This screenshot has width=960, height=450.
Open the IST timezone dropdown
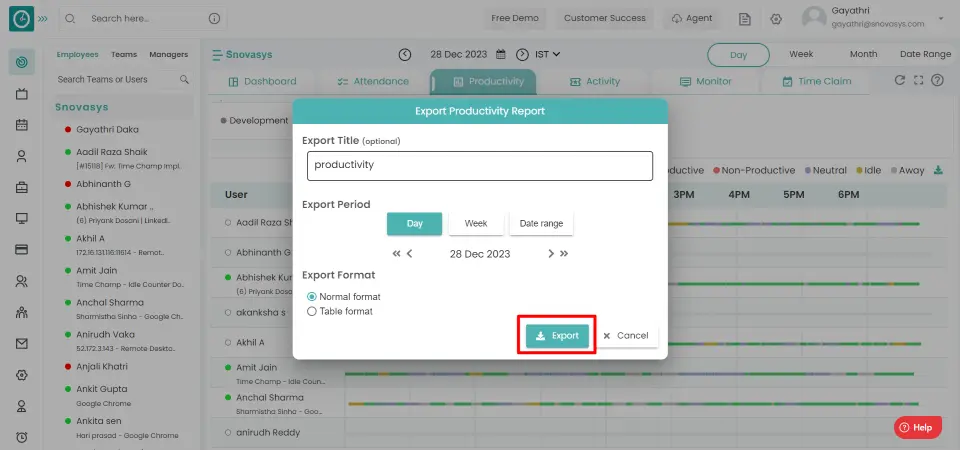547,54
